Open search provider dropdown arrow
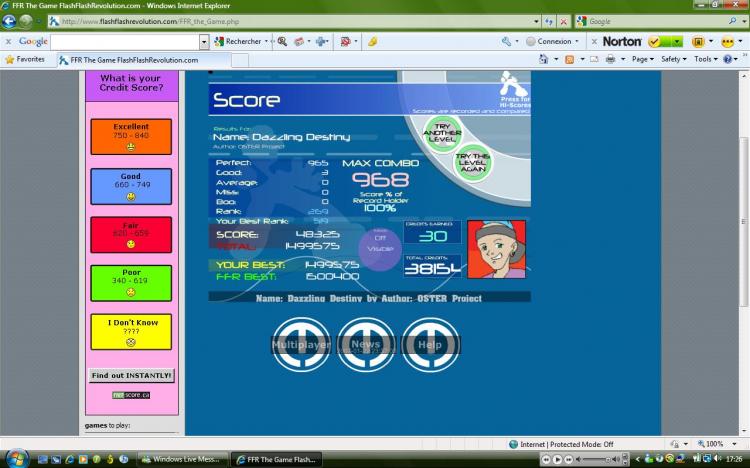 pyautogui.click(x=744, y=22)
